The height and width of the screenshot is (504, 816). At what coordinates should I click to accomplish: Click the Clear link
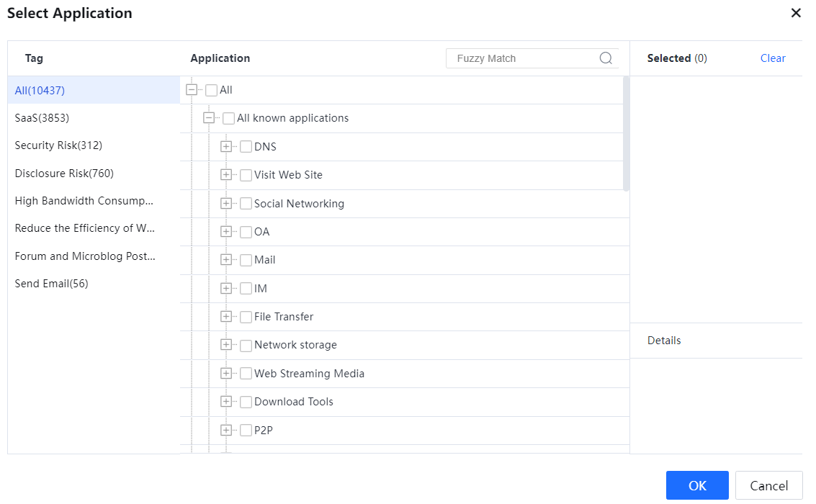pyautogui.click(x=773, y=58)
